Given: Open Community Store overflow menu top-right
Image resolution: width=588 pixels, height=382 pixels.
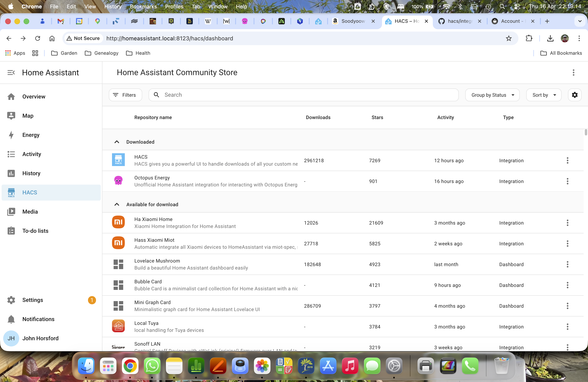Looking at the screenshot, I should pyautogui.click(x=573, y=73).
